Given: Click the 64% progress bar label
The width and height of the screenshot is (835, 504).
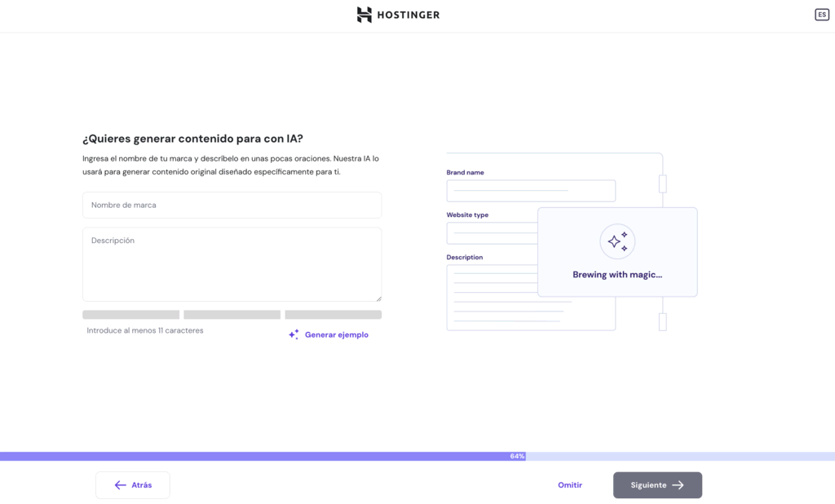Looking at the screenshot, I should pyautogui.click(x=517, y=457).
